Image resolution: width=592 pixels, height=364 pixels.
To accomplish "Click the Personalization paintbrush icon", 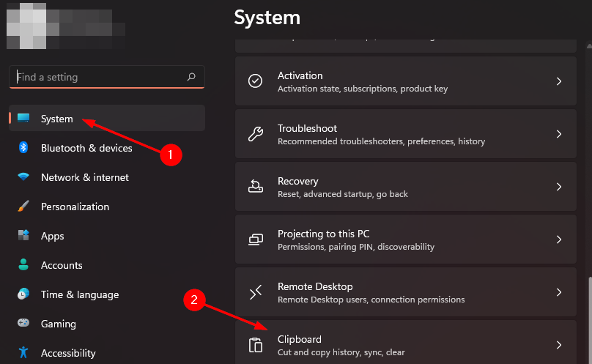I will click(x=23, y=207).
